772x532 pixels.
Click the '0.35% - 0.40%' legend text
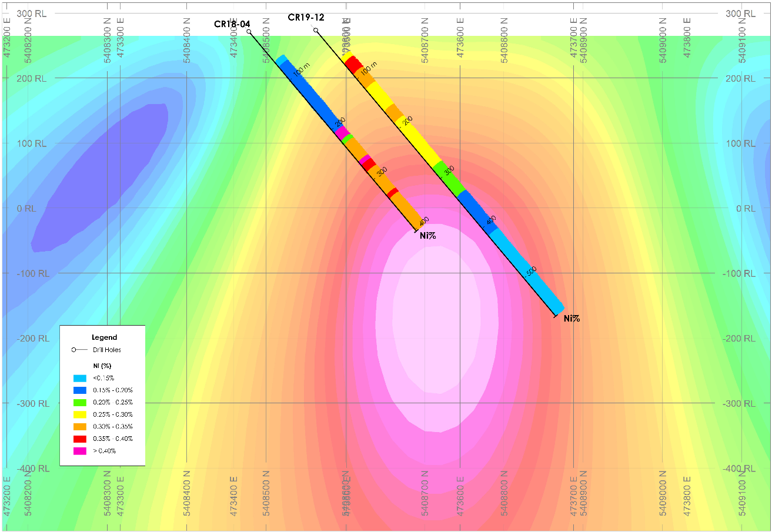click(x=114, y=439)
